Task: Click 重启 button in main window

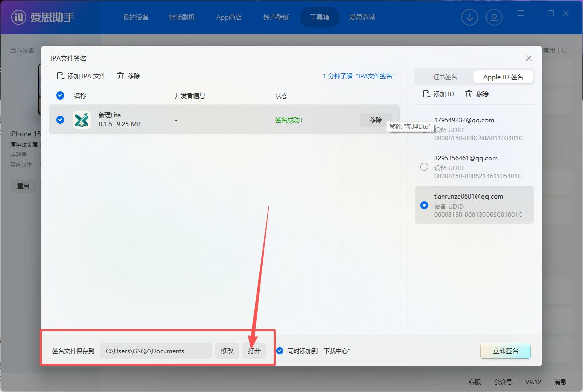Action: 23,186
